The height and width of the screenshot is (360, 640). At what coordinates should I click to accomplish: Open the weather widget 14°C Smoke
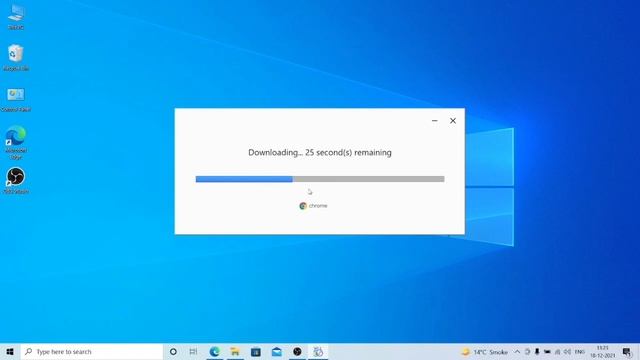485,352
